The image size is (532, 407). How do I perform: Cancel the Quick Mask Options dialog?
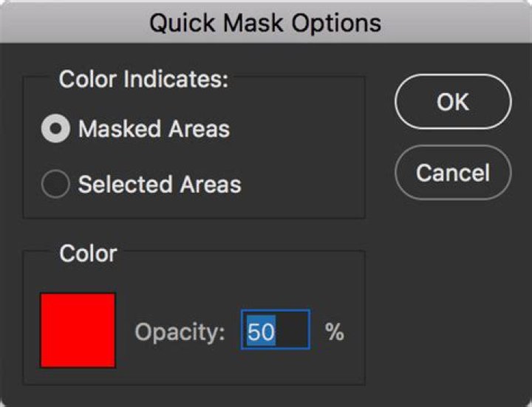453,173
